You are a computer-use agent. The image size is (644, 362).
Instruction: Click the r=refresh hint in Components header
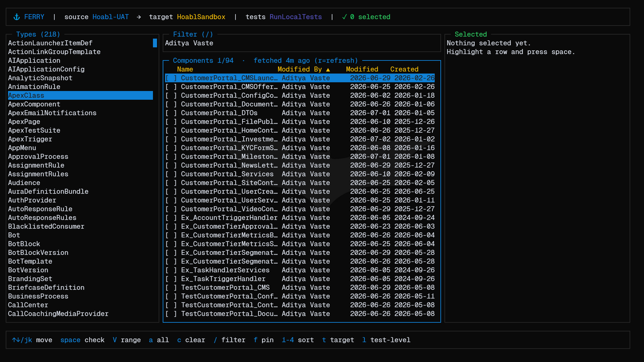pyautogui.click(x=336, y=60)
